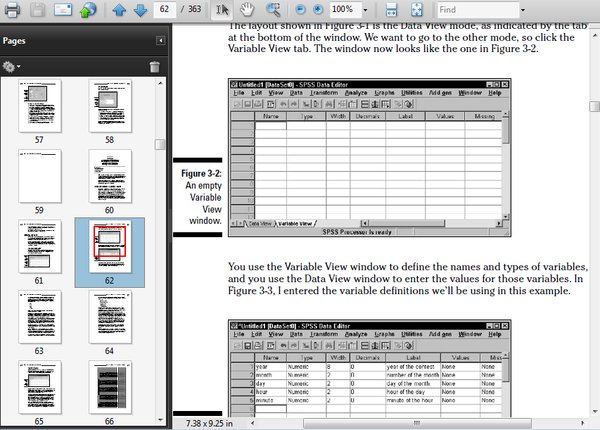Go to next page with down arrow
Image resolution: width=600 pixels, height=430 pixels.
pyautogui.click(x=140, y=10)
